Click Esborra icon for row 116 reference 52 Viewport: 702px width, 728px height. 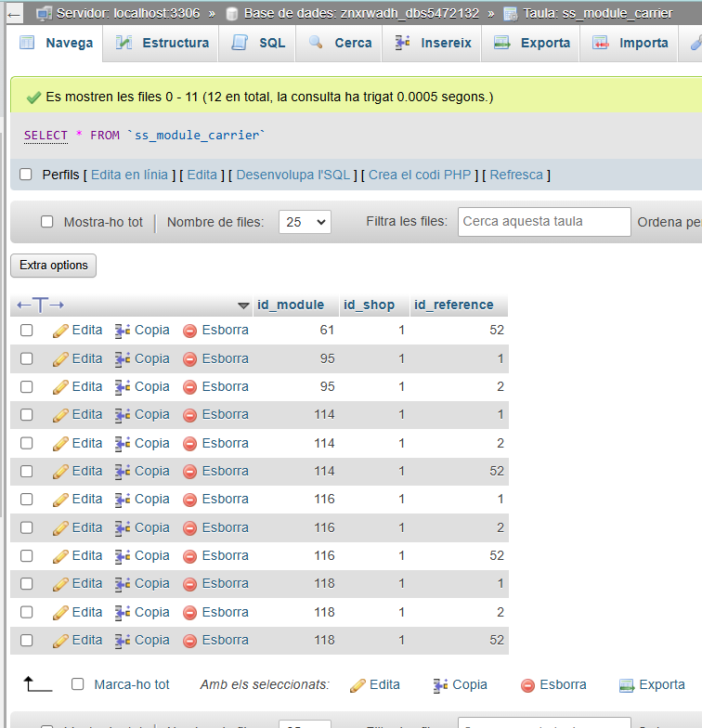point(189,555)
